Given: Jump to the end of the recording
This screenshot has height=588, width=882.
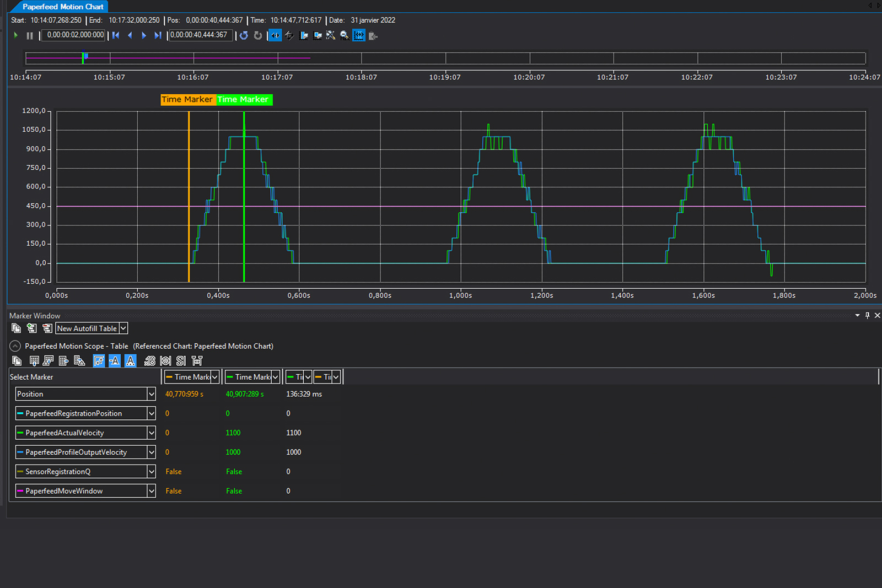Looking at the screenshot, I should [158, 36].
